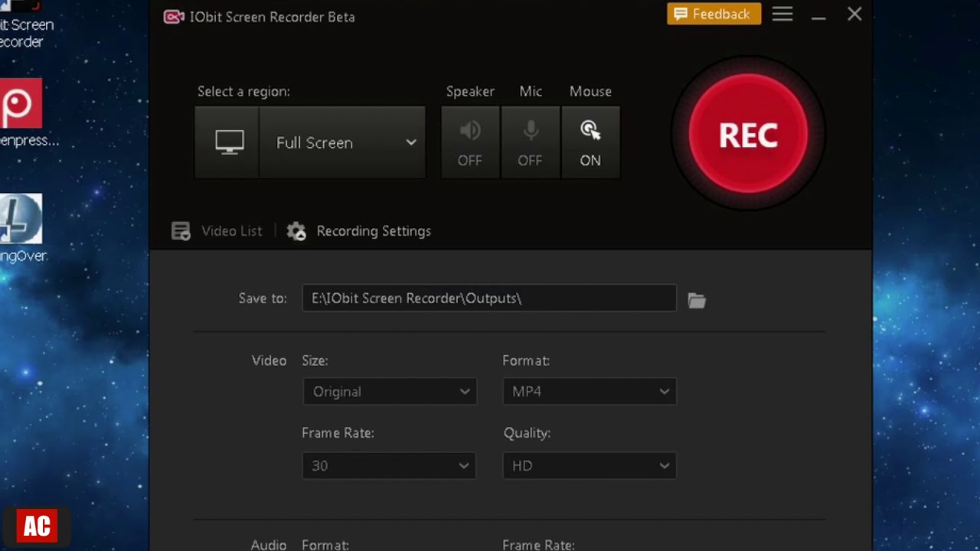Open the Frame Rate dropdown showing 30
980x551 pixels.
coord(390,465)
